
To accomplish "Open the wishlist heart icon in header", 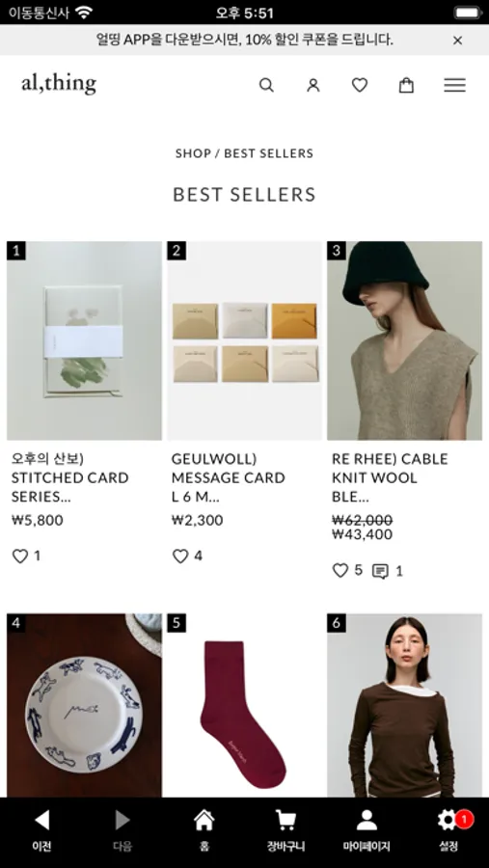I will pos(360,85).
